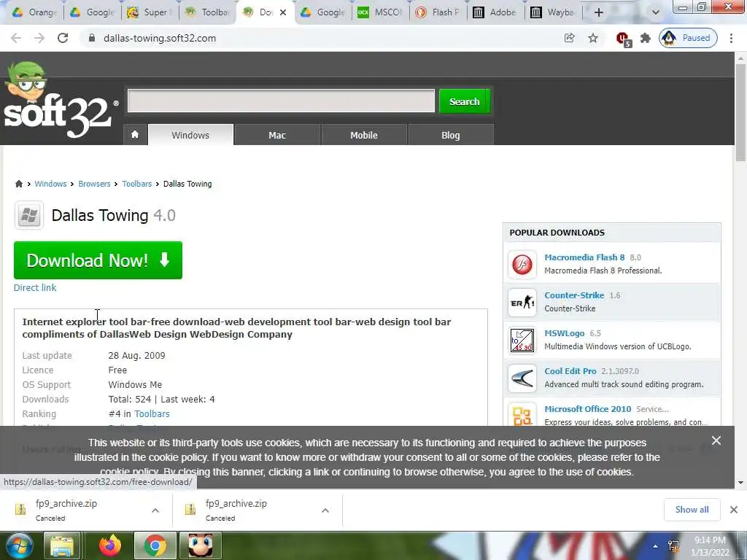Click the green Search button
Image resolution: width=747 pixels, height=560 pixels.
click(465, 101)
